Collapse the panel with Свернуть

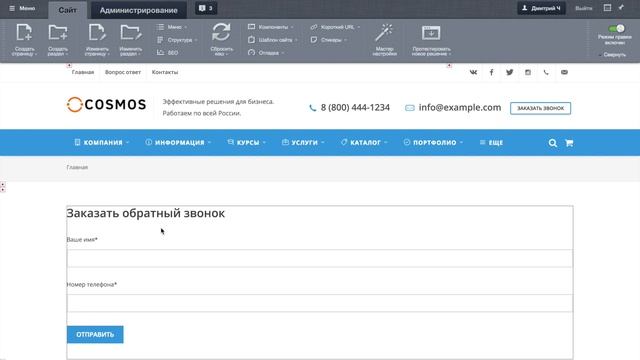point(613,54)
